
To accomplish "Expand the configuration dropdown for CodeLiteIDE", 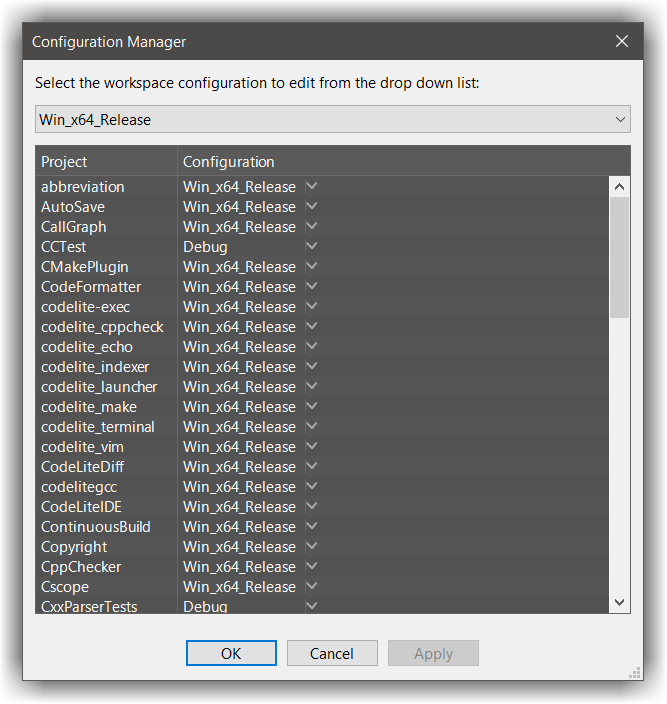I will point(312,506).
